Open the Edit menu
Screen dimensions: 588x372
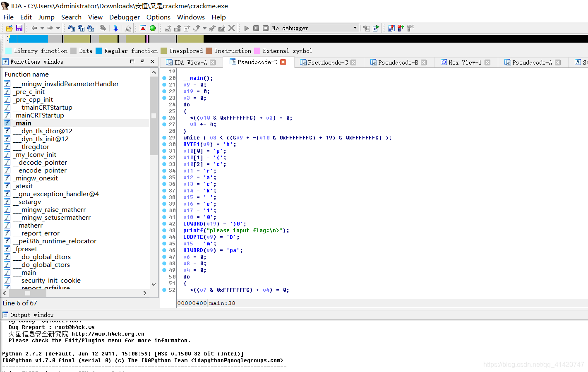(x=26, y=17)
